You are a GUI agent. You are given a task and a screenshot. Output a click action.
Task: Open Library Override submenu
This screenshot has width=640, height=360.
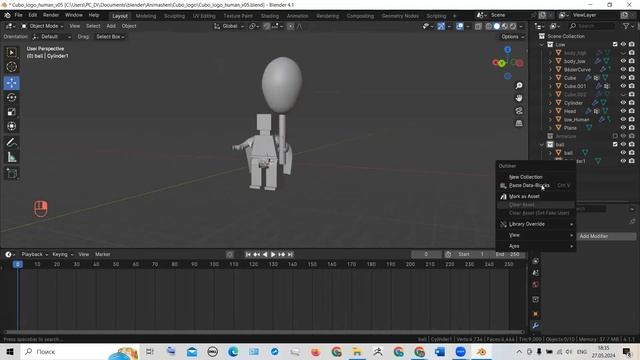click(x=536, y=224)
